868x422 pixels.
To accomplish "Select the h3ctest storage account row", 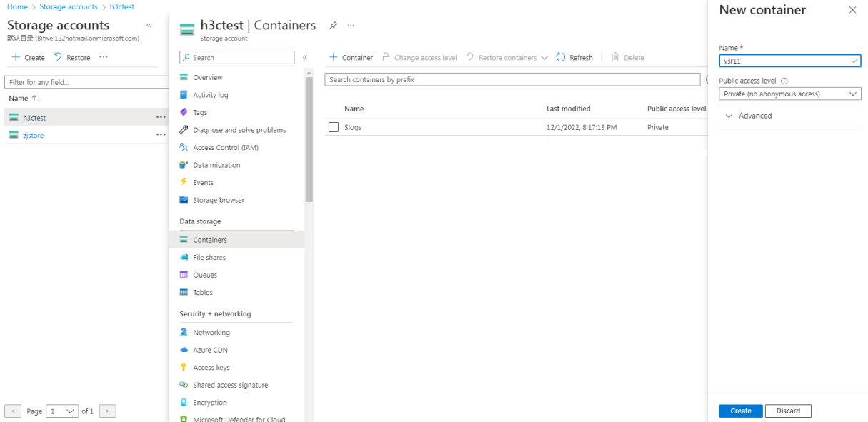I will 86,117.
